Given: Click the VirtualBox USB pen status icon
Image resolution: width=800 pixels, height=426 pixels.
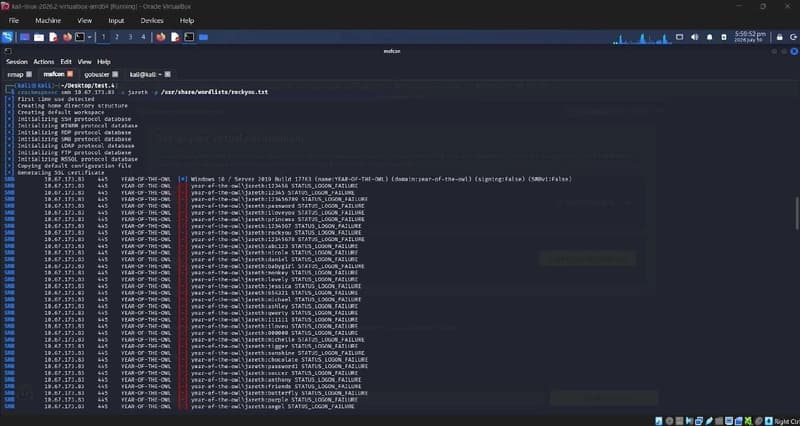Looking at the screenshot, I should [709, 421].
